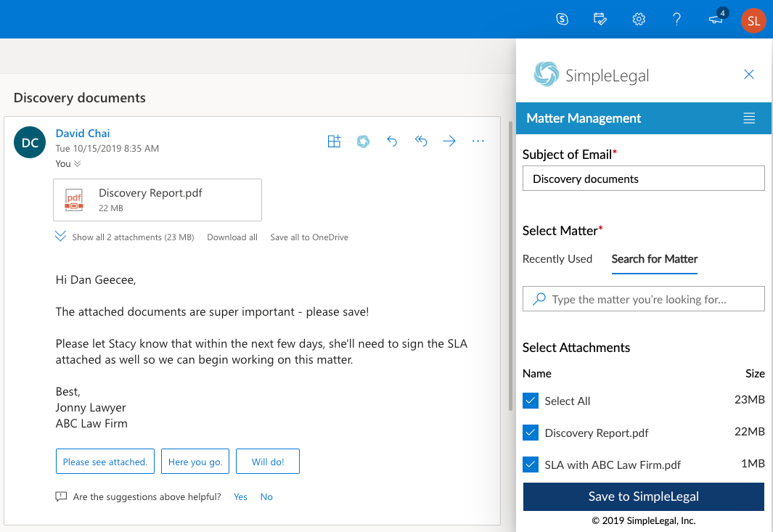Open the My Day calendar tasks icon
773x532 pixels.
600,19
